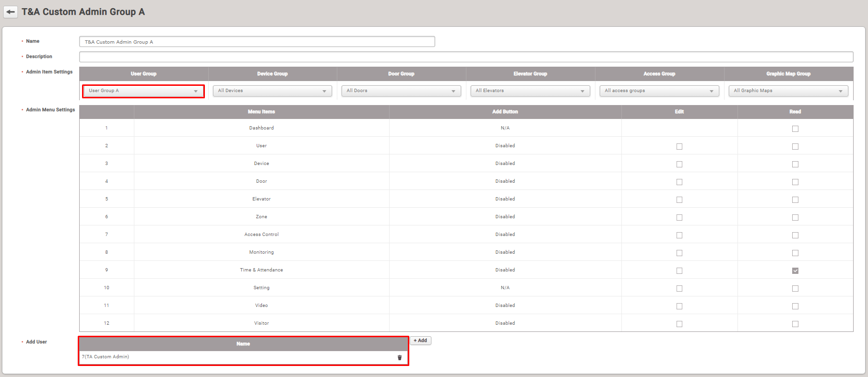Check the Edit box for User
This screenshot has height=377, width=868.
pyautogui.click(x=679, y=146)
